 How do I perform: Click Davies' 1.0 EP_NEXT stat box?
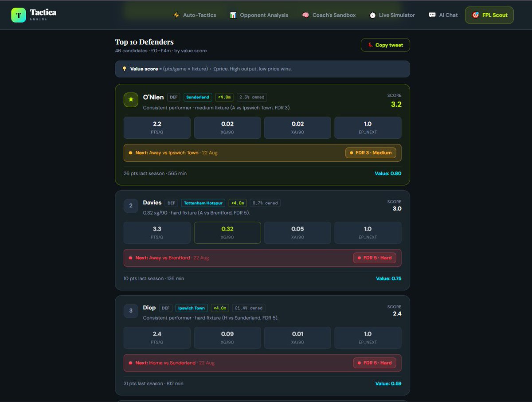[368, 233]
